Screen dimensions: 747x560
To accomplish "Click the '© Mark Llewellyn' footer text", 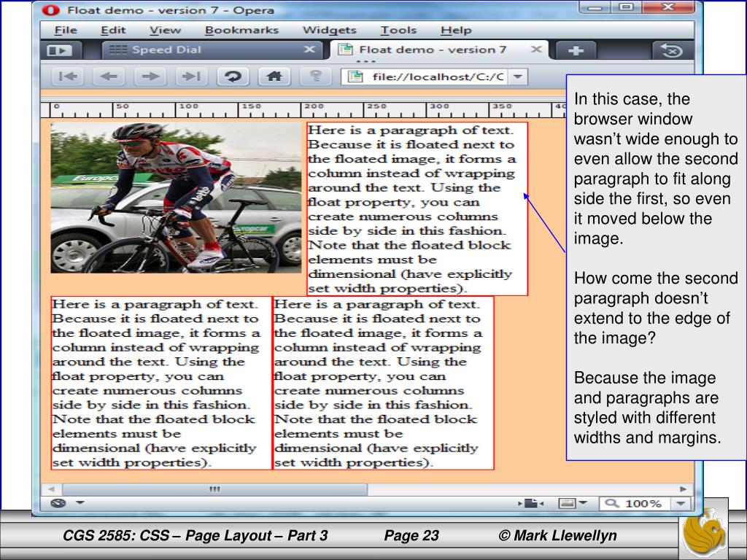I will pos(557,536).
